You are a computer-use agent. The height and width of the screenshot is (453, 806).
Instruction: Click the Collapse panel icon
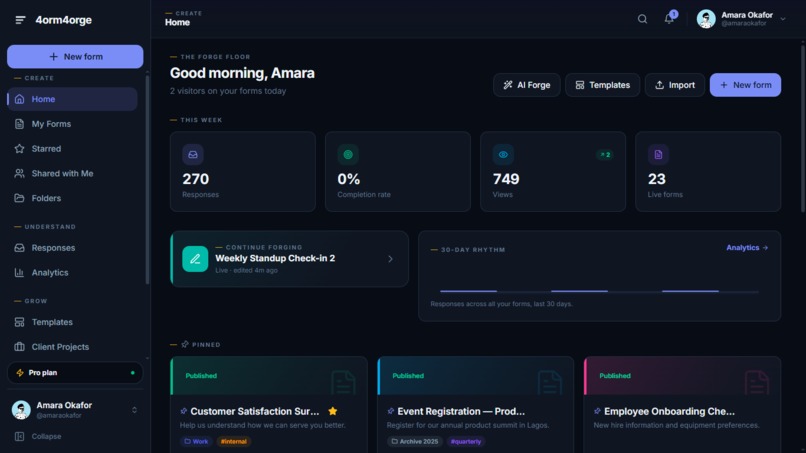tap(20, 437)
